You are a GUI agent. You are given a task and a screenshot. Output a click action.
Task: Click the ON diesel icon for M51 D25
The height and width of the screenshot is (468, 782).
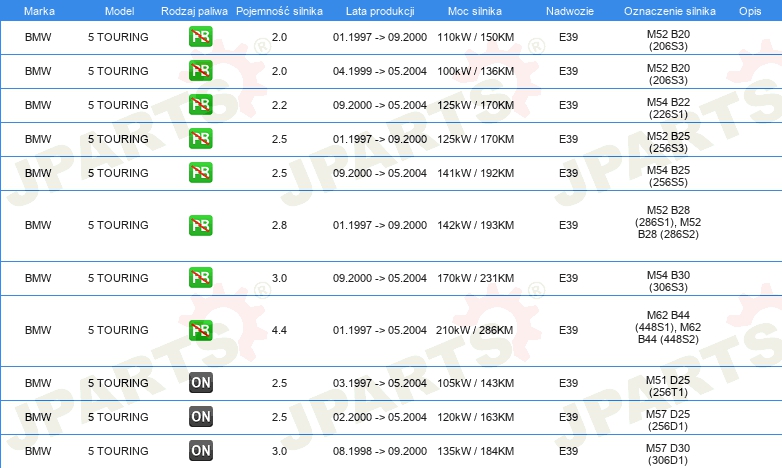200,383
